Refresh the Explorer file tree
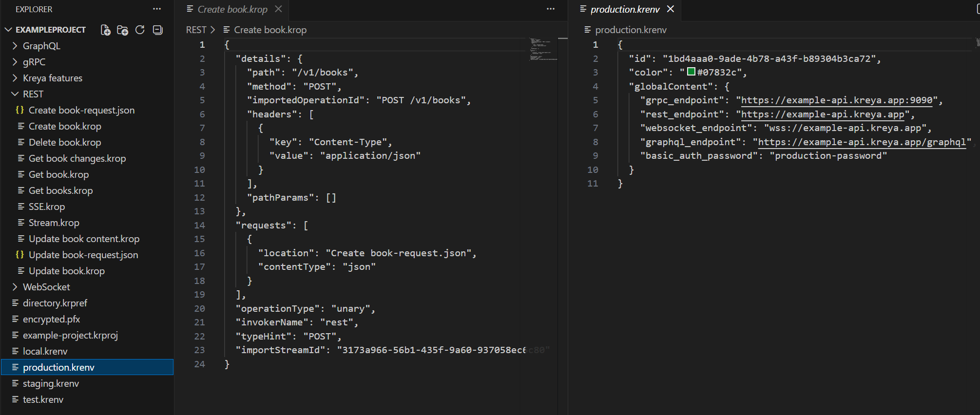 [140, 30]
